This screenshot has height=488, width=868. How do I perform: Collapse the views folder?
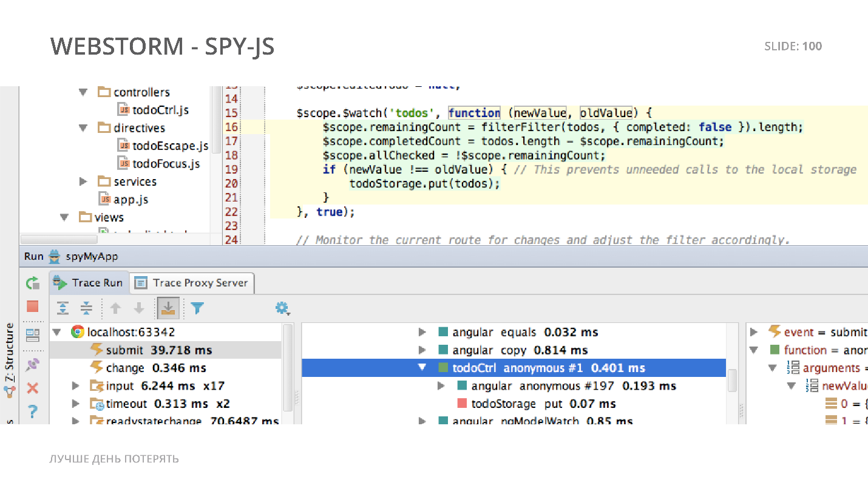[64, 217]
